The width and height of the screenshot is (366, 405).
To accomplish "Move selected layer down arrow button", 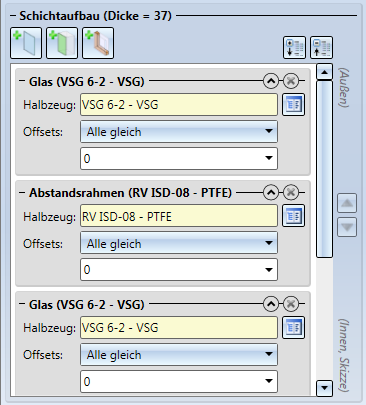I will click(x=347, y=227).
